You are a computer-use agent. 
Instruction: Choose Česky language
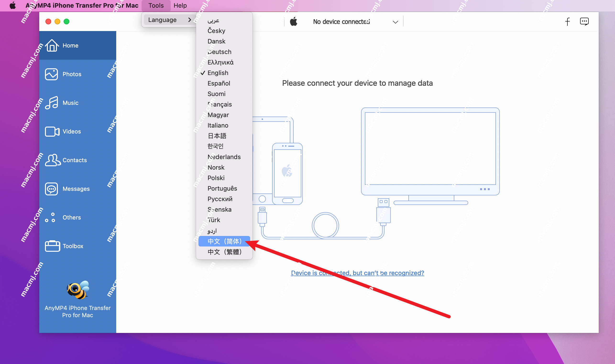pyautogui.click(x=224, y=31)
